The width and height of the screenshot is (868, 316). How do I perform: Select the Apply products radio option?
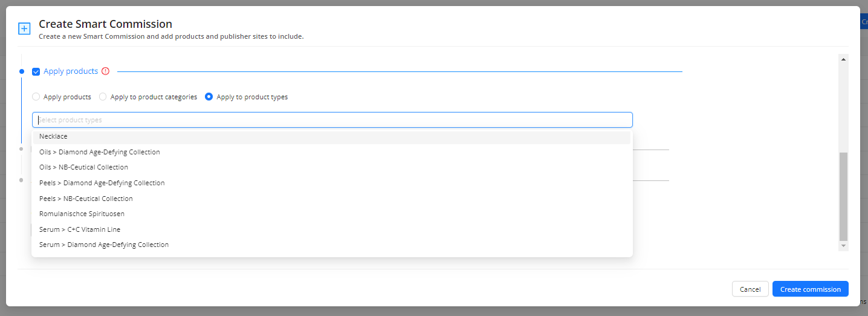(x=36, y=97)
